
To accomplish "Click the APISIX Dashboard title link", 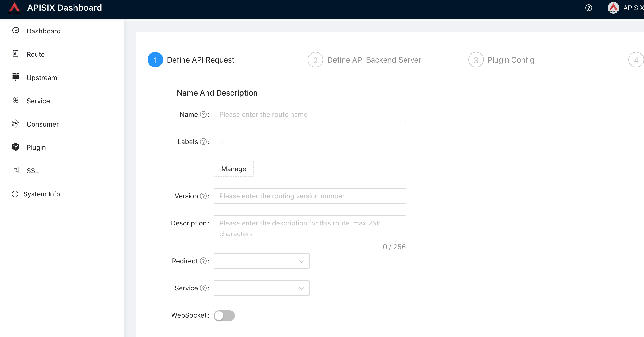I will click(65, 8).
